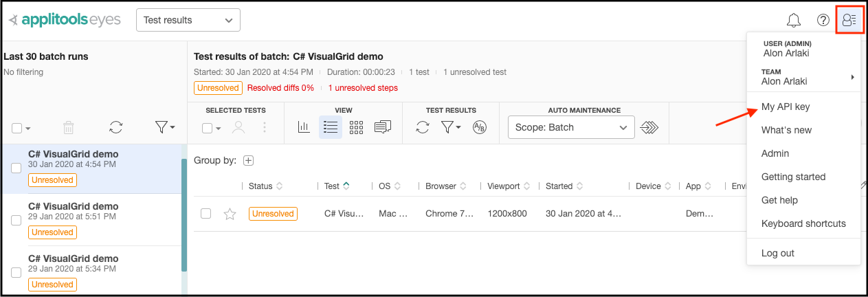This screenshot has width=868, height=297.
Task: Tick the test row checkbox
Action: click(205, 213)
